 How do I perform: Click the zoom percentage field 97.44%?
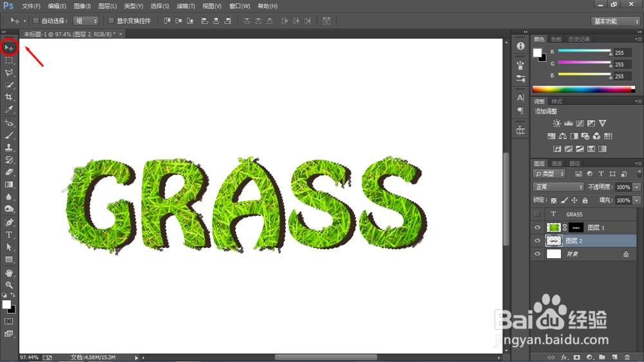click(29, 357)
